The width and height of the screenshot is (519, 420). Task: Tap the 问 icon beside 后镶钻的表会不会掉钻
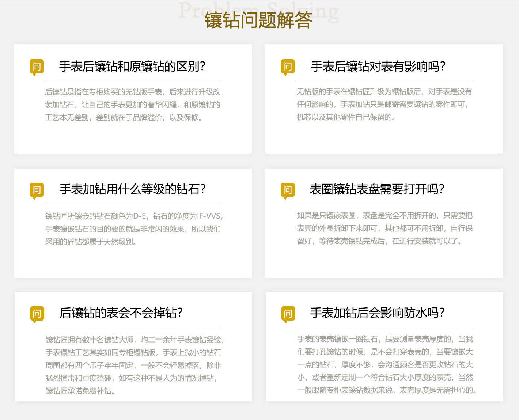[x=37, y=314]
